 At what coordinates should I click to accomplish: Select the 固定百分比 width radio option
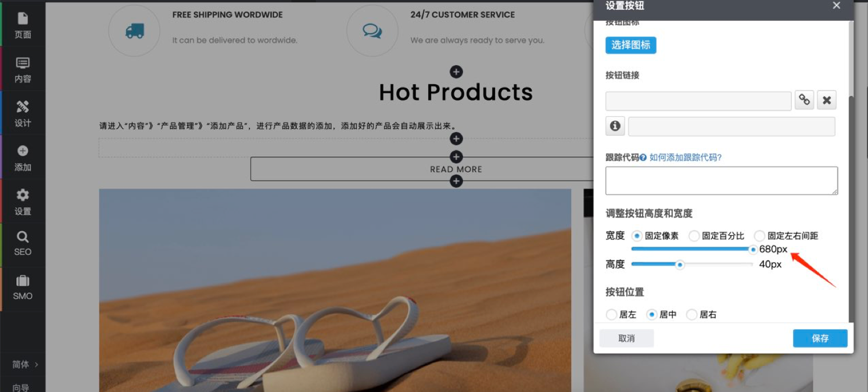pos(694,236)
